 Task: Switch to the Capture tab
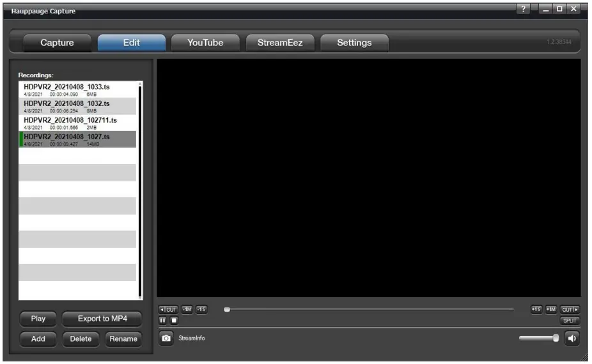coord(57,43)
